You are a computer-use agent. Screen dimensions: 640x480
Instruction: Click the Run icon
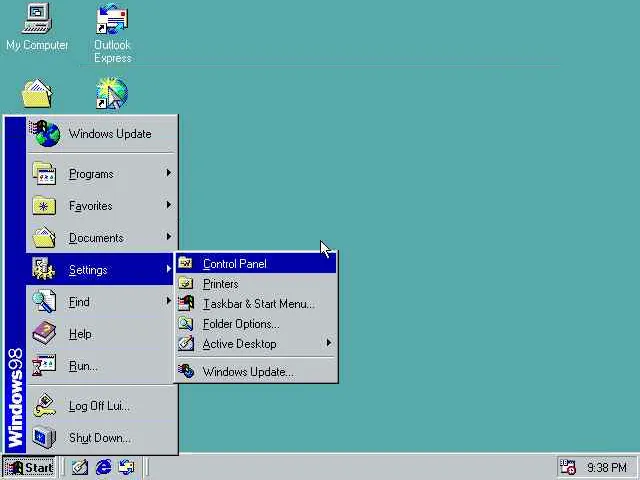pyautogui.click(x=44, y=365)
